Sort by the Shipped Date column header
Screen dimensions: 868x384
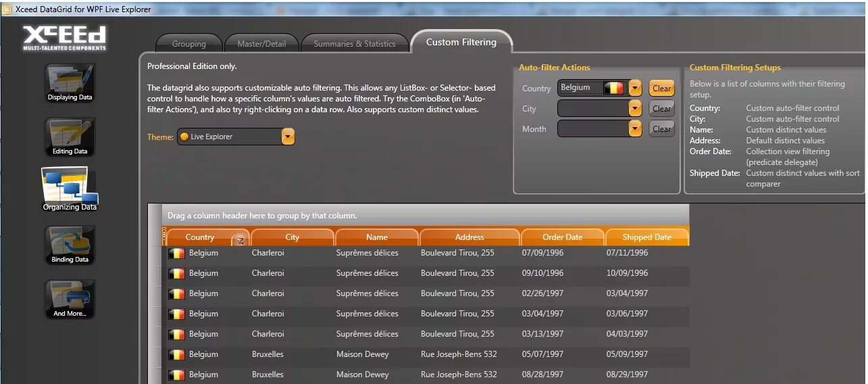(x=647, y=237)
